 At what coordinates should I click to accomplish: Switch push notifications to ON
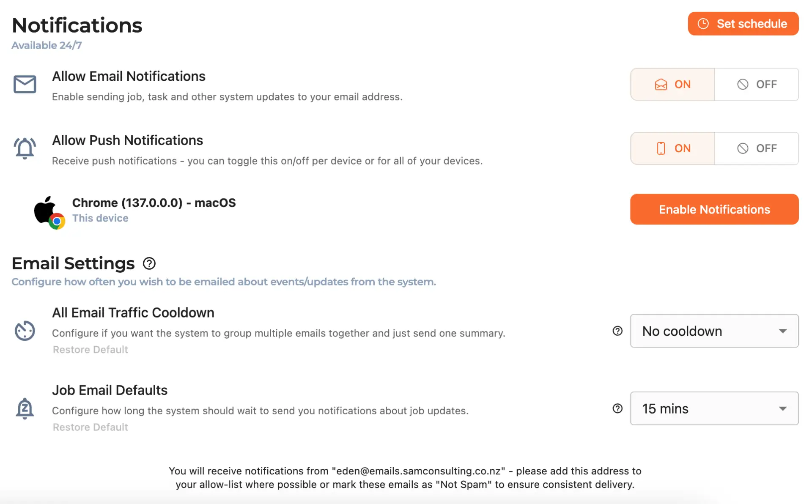[672, 148]
